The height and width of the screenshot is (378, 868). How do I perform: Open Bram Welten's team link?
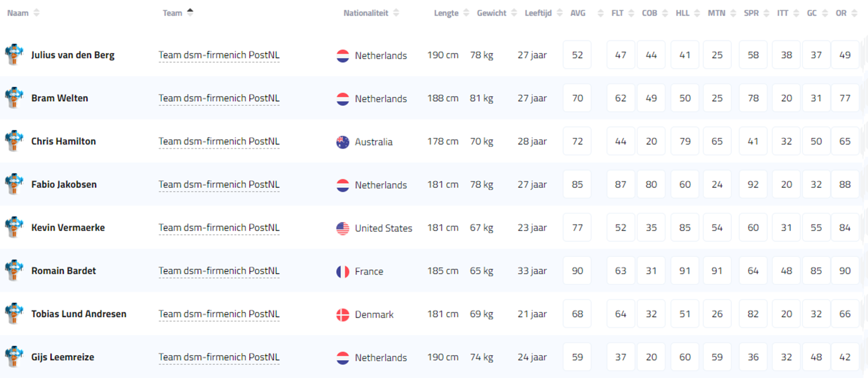pyautogui.click(x=219, y=99)
